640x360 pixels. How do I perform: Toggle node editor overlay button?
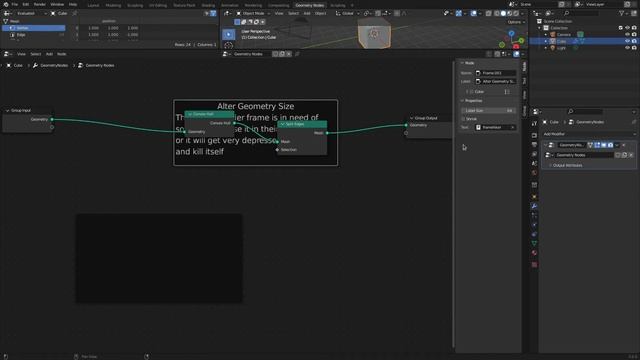tap(516, 54)
